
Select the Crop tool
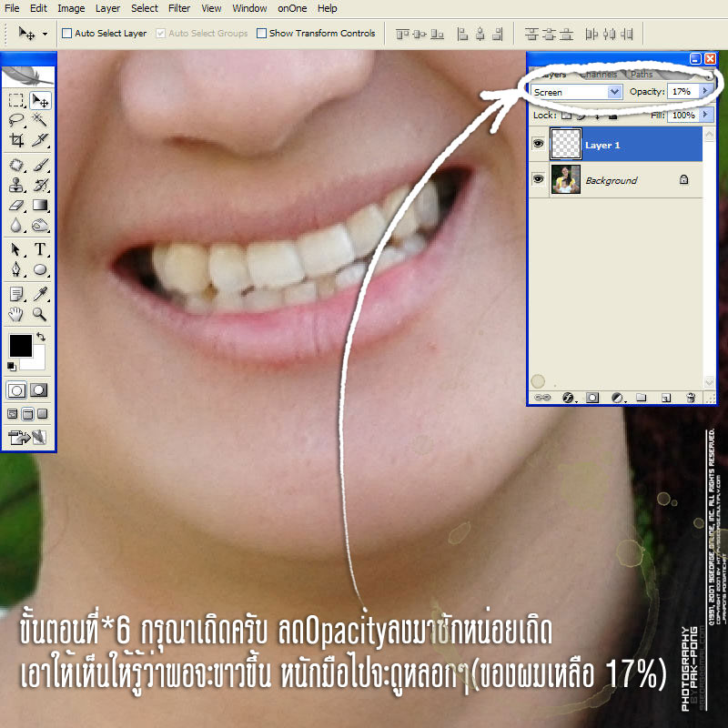point(16,140)
